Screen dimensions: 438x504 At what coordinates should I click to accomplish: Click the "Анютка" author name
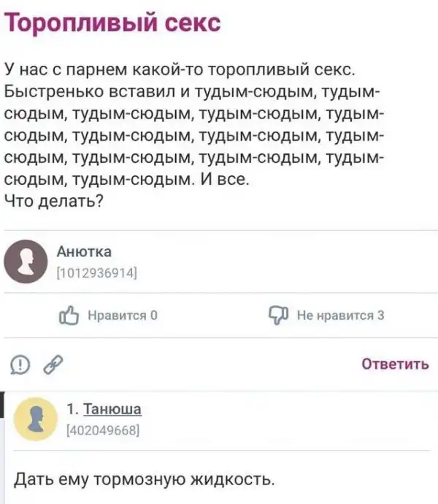(84, 253)
